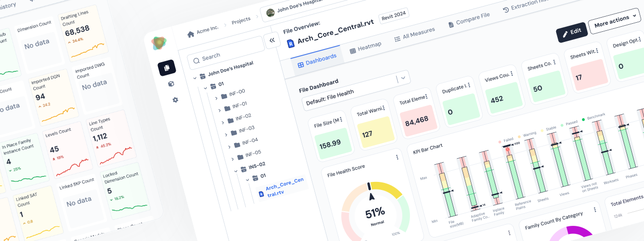Image resolution: width=644 pixels, height=241 pixels.
Task: Expand the INF-02 folder
Action: point(223,121)
